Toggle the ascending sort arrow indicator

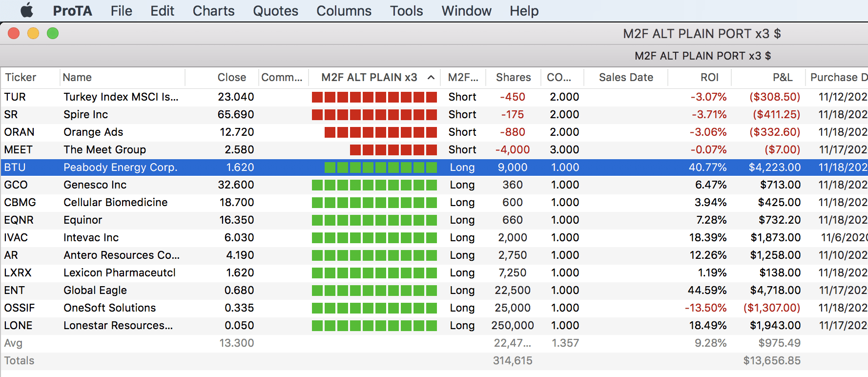click(x=431, y=77)
